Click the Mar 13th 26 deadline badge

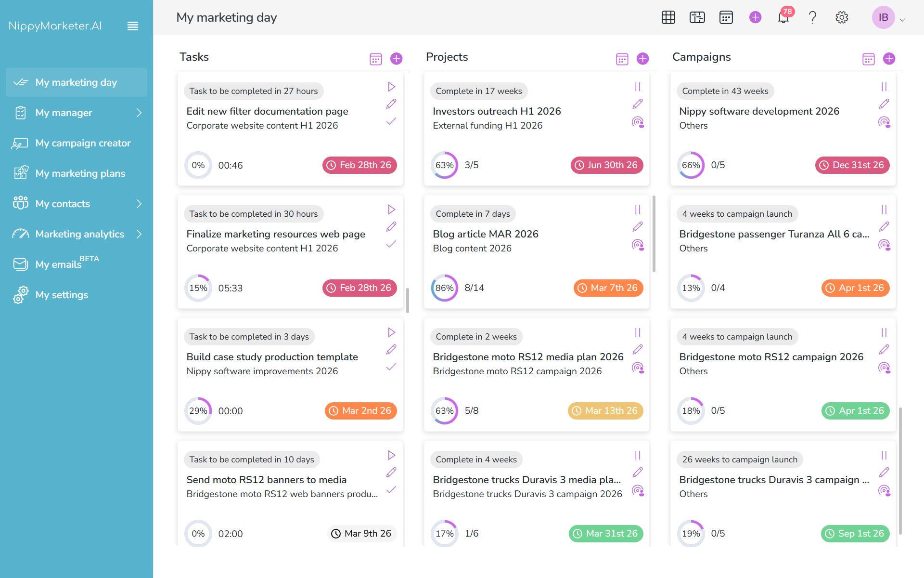tap(605, 411)
